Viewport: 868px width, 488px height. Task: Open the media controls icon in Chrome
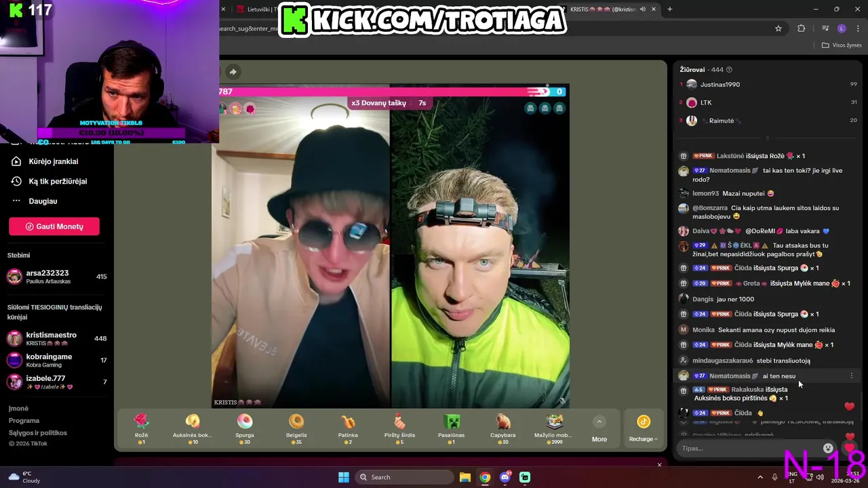[825, 28]
